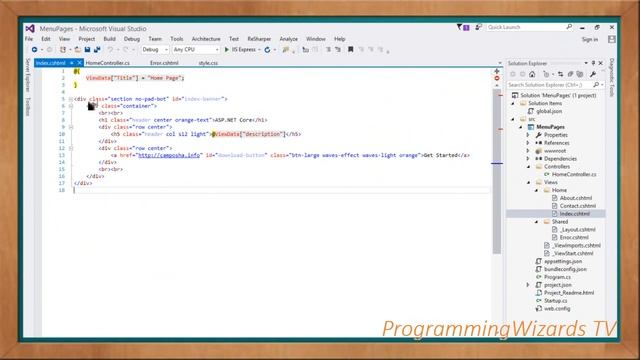Toggle the Solution Explorer auto-hide pin
This screenshot has height=360, width=640.
tap(593, 63)
